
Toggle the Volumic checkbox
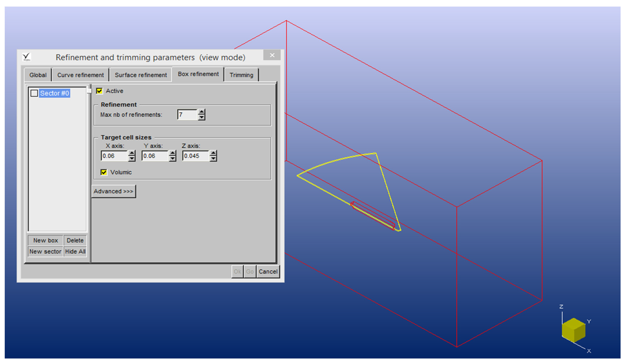(104, 172)
